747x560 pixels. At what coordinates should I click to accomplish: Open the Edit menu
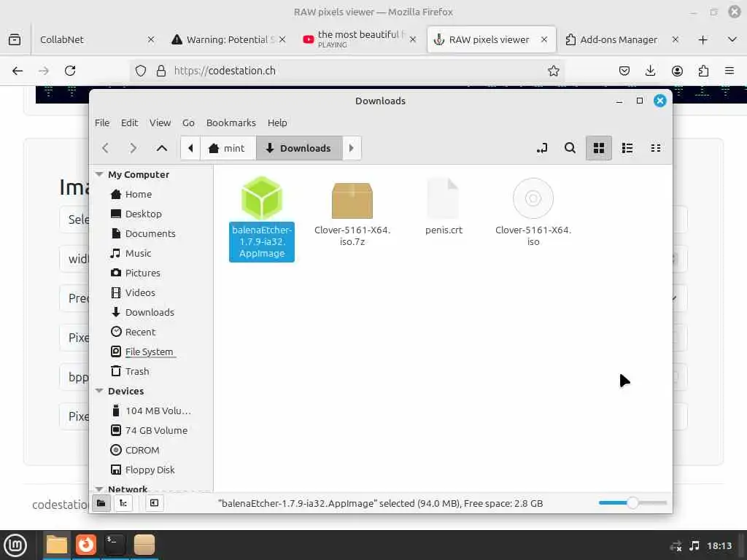click(x=129, y=122)
